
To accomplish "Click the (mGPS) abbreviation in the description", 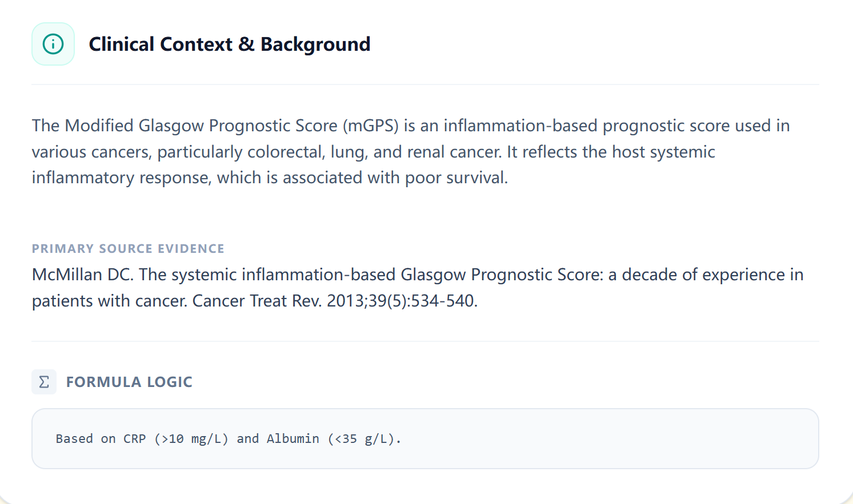I will point(371,126).
